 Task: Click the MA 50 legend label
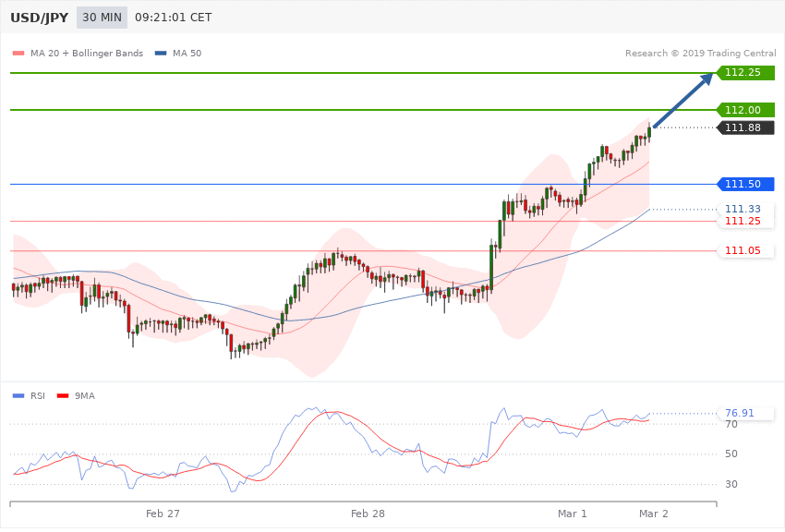click(x=187, y=53)
